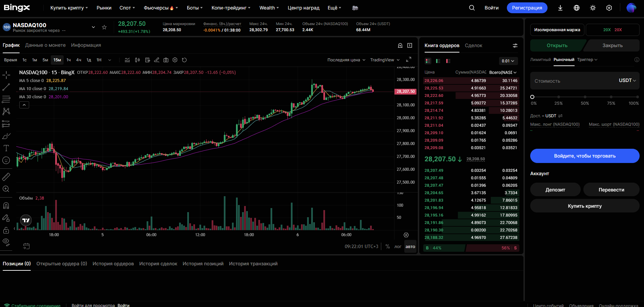Select the trend line drawing tool
The height and width of the screenshot is (307, 644).
tap(6, 87)
